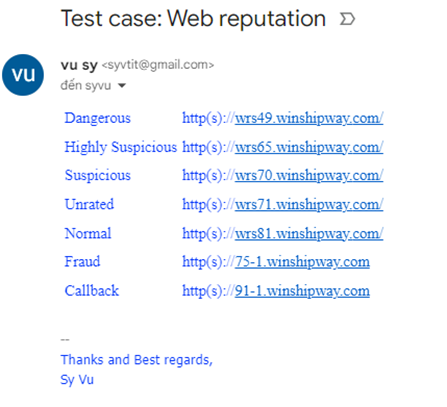447x407 pixels.
Task: Open the wrs81.winshipway.com link
Action: click(x=309, y=233)
